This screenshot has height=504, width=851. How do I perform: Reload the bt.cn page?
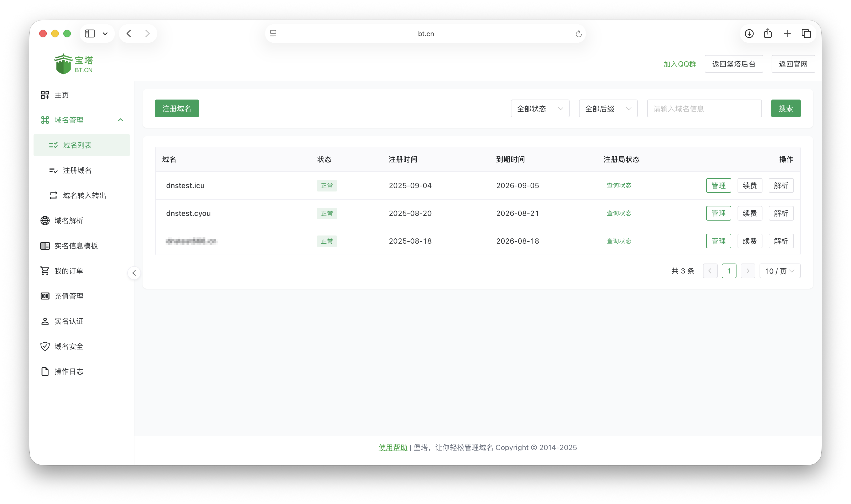(x=578, y=34)
